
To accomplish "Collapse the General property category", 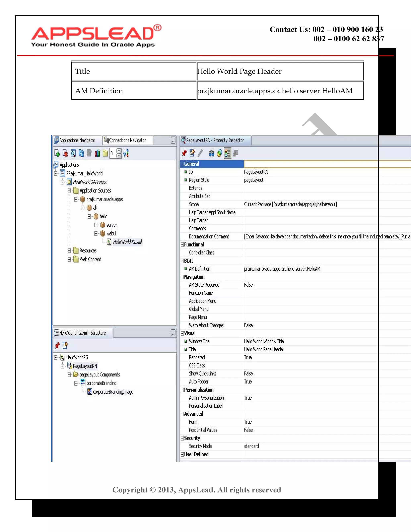I will coord(182,164).
